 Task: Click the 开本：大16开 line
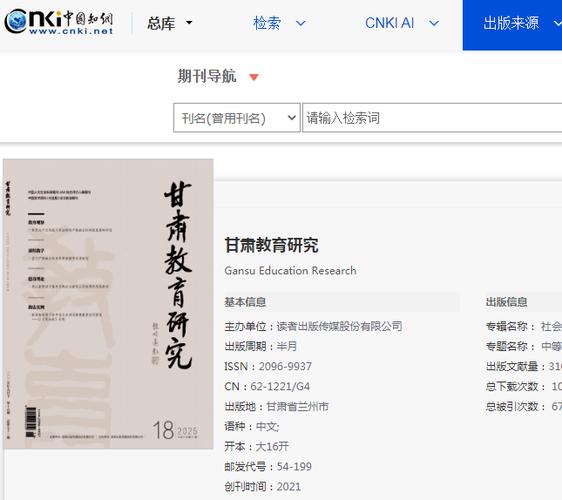click(257, 447)
